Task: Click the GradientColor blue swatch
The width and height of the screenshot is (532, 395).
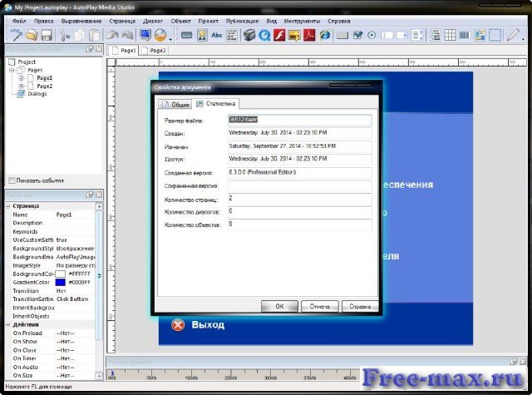Action: (x=60, y=283)
